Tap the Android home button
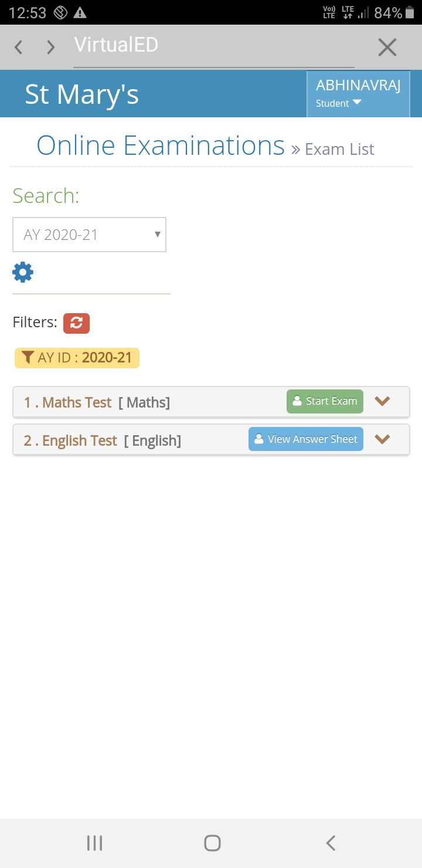 [x=212, y=843]
